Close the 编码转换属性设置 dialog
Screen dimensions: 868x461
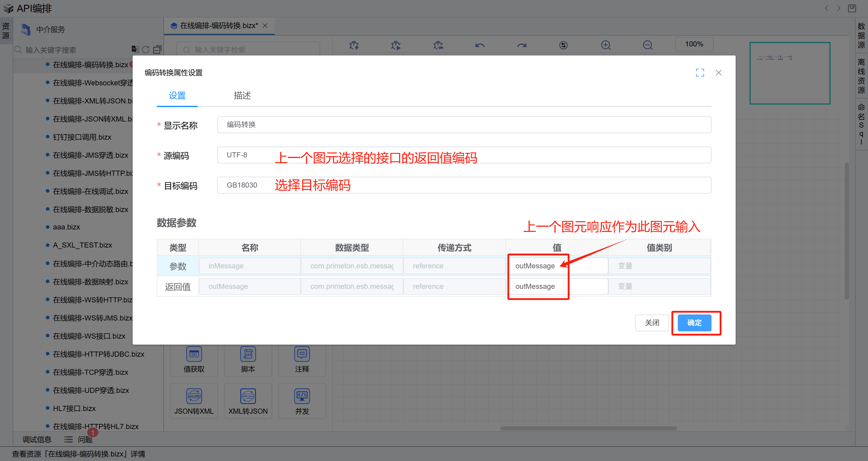pos(718,73)
